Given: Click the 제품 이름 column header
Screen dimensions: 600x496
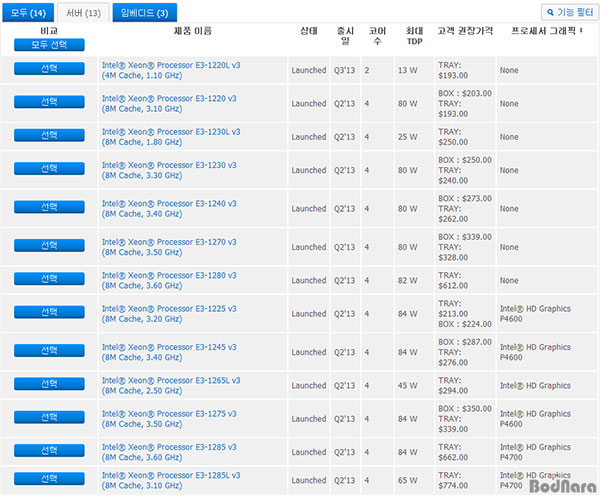Looking at the screenshot, I should coord(192,31).
